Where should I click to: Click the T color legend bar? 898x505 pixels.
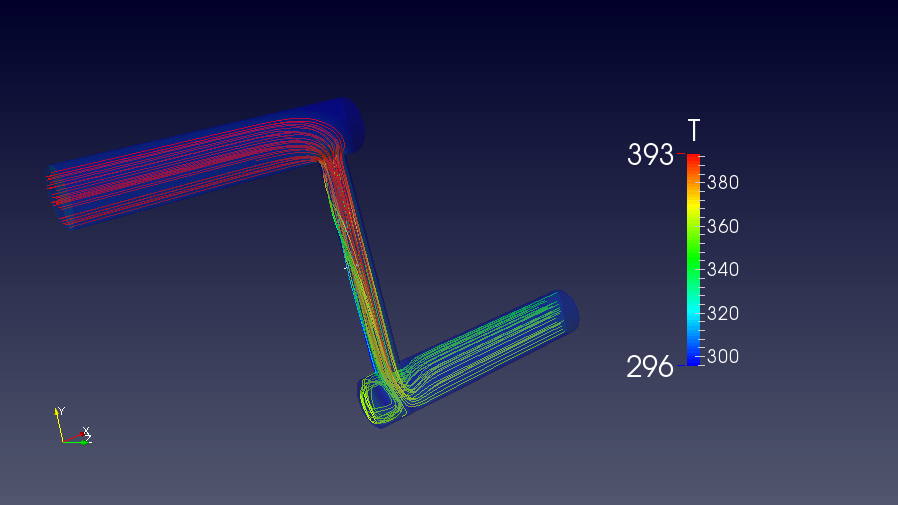coord(693,259)
